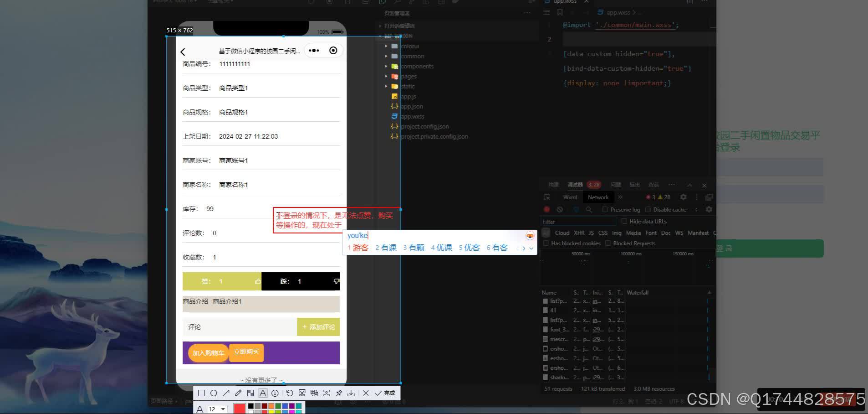868x414 pixels.
Task: Show more devtools tabs chevron
Action: (620, 197)
